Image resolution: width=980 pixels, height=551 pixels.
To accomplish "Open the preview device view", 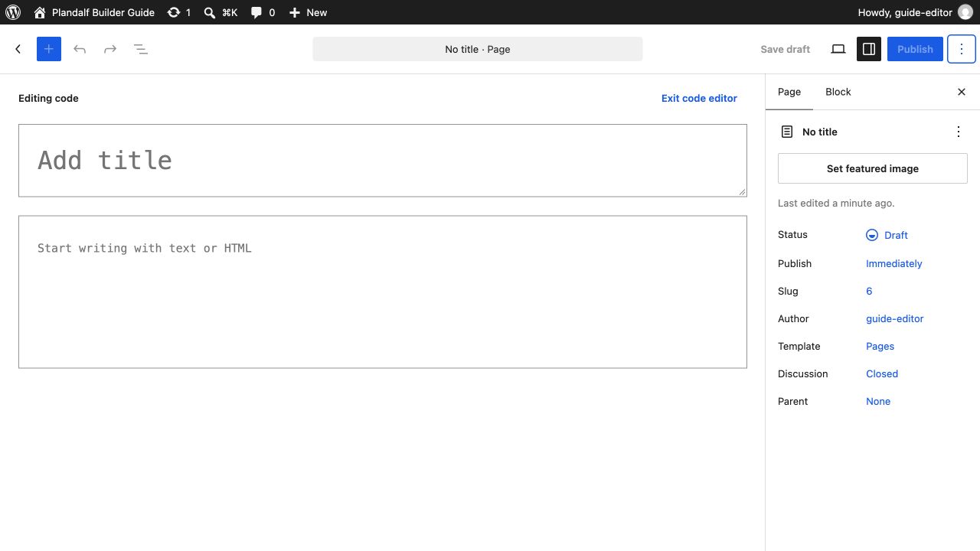I will (838, 49).
